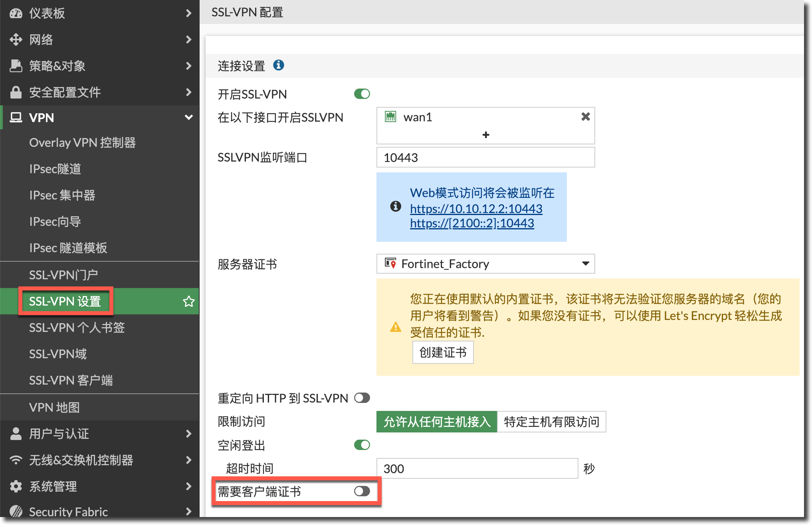This screenshot has width=812, height=525.
Task: Disable the 空闲登出 toggle
Action: pyautogui.click(x=362, y=445)
